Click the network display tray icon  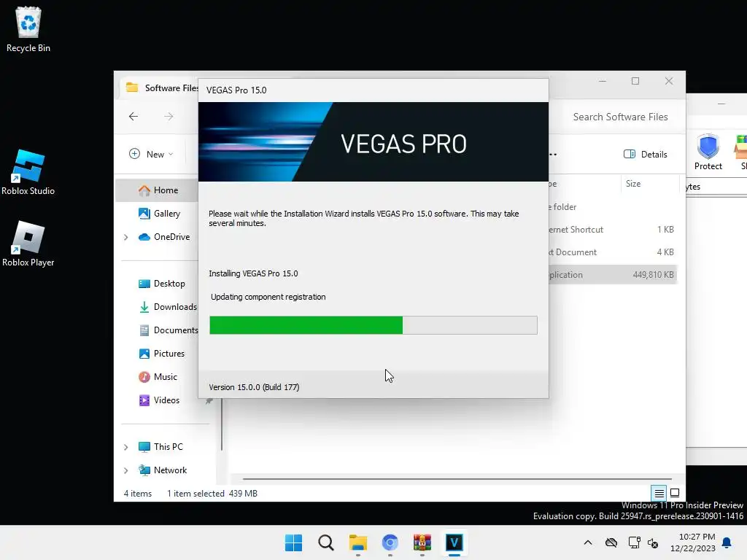coord(634,542)
